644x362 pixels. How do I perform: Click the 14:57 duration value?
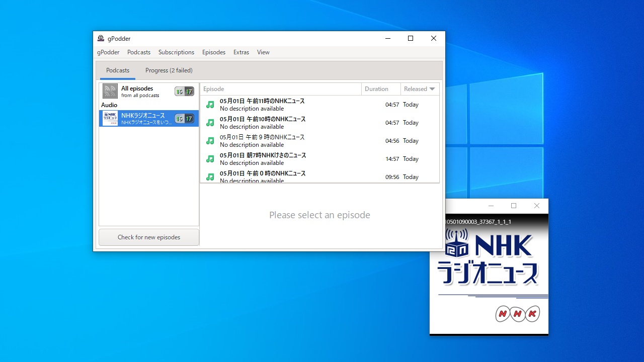click(392, 159)
